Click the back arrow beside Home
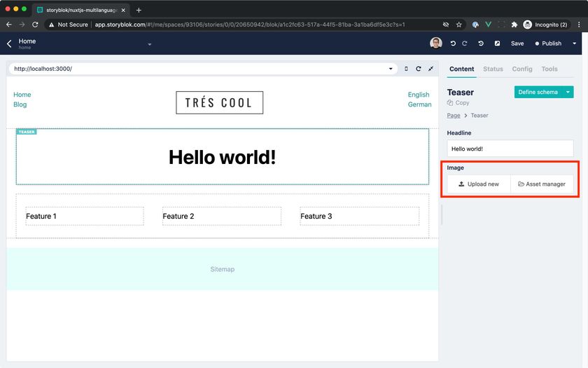588x368 pixels. point(9,43)
